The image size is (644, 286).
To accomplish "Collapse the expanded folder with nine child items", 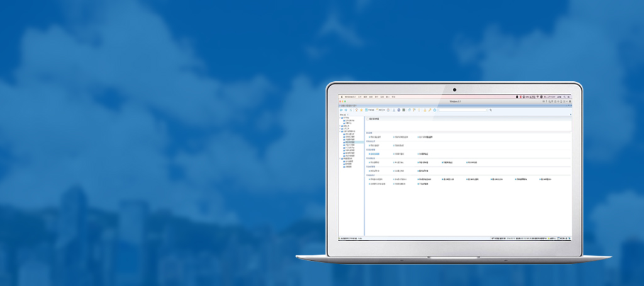I will pos(340,131).
